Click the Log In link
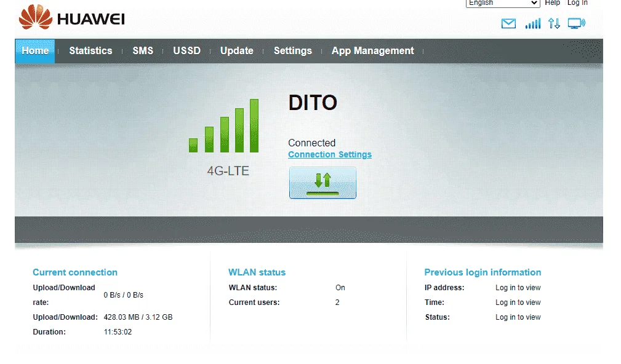 [577, 3]
